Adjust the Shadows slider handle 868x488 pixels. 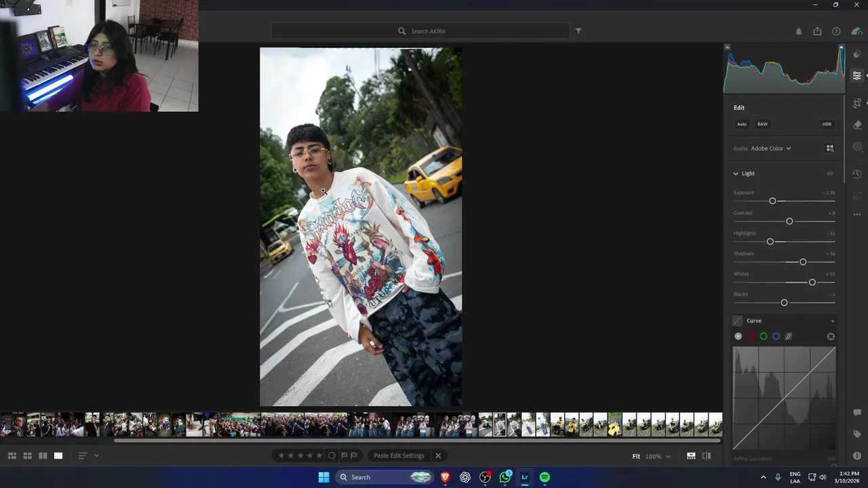tap(803, 262)
